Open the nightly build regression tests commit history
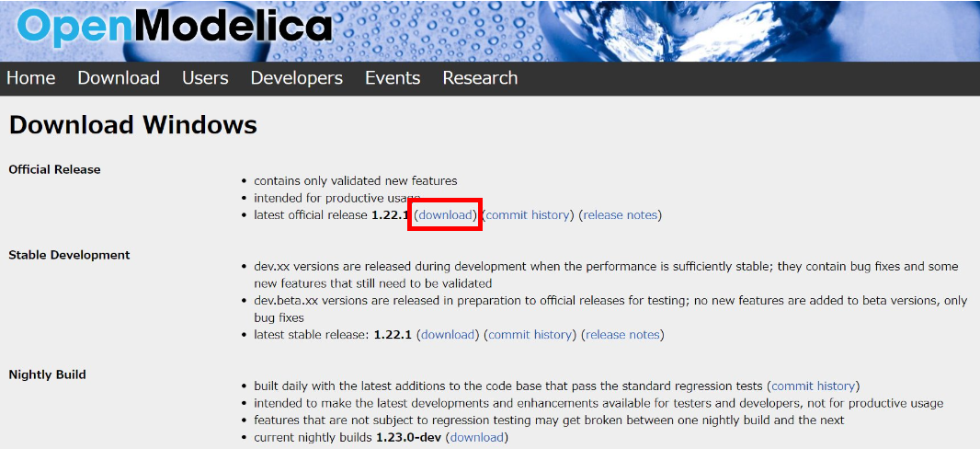The height and width of the screenshot is (449, 980). (814, 386)
